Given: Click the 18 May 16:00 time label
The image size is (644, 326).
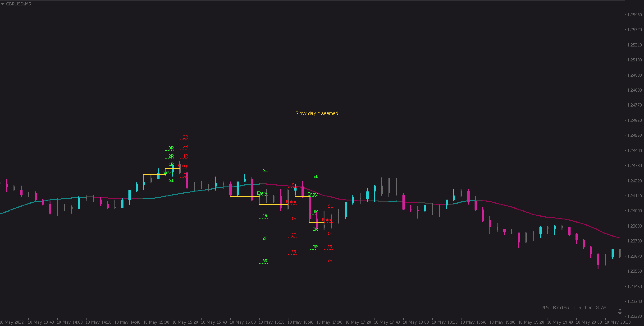Looking at the screenshot, I should (x=242, y=322).
